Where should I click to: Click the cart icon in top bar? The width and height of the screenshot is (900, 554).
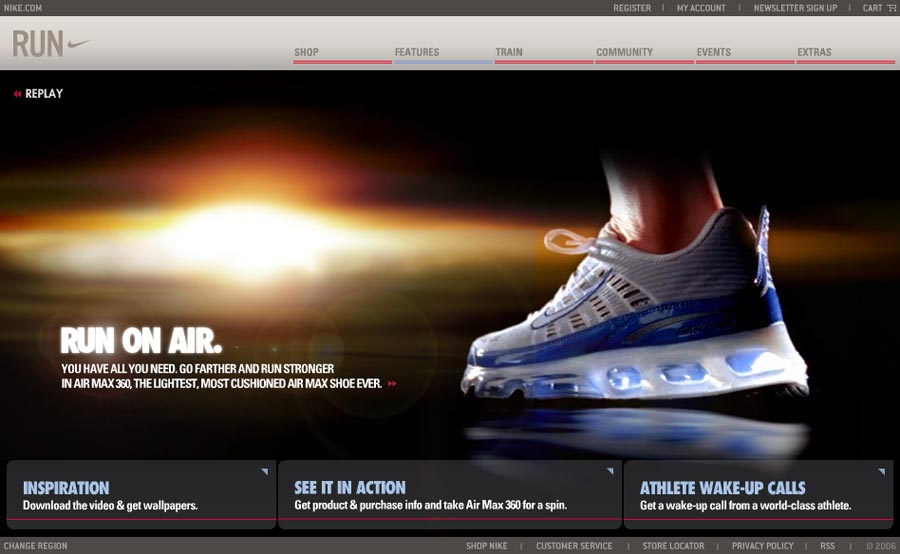891,8
